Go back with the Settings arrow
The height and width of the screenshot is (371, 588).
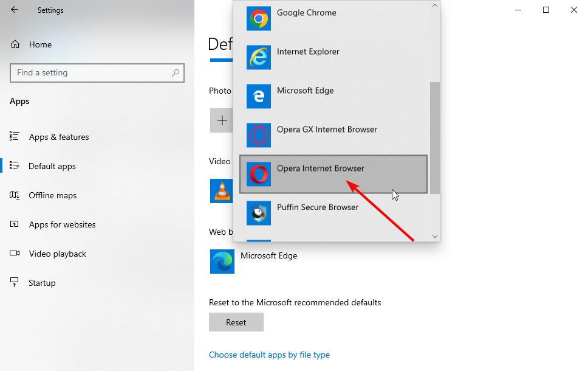(14, 10)
